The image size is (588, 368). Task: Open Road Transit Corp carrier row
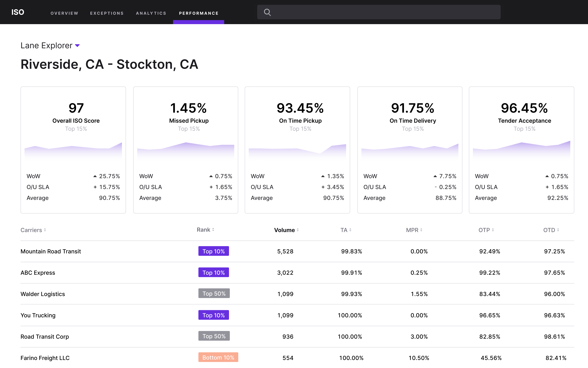(297, 337)
